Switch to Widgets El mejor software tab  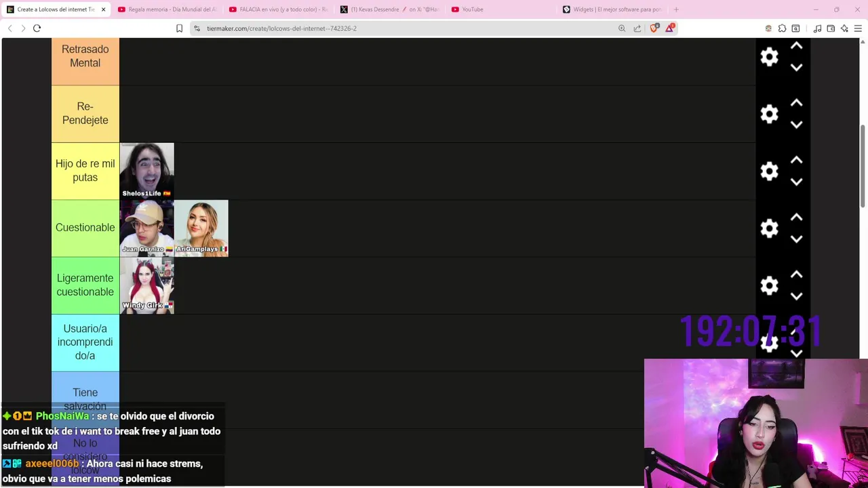pos(612,9)
